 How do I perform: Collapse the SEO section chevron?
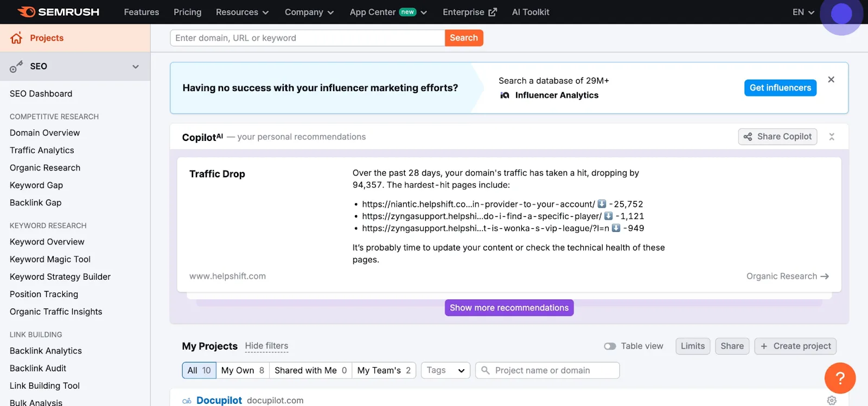pyautogui.click(x=136, y=67)
